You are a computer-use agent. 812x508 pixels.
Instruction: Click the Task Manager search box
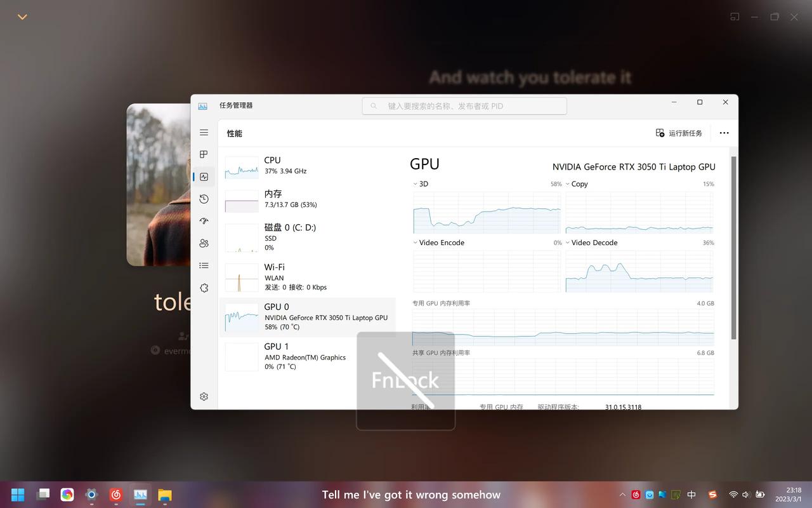464,106
